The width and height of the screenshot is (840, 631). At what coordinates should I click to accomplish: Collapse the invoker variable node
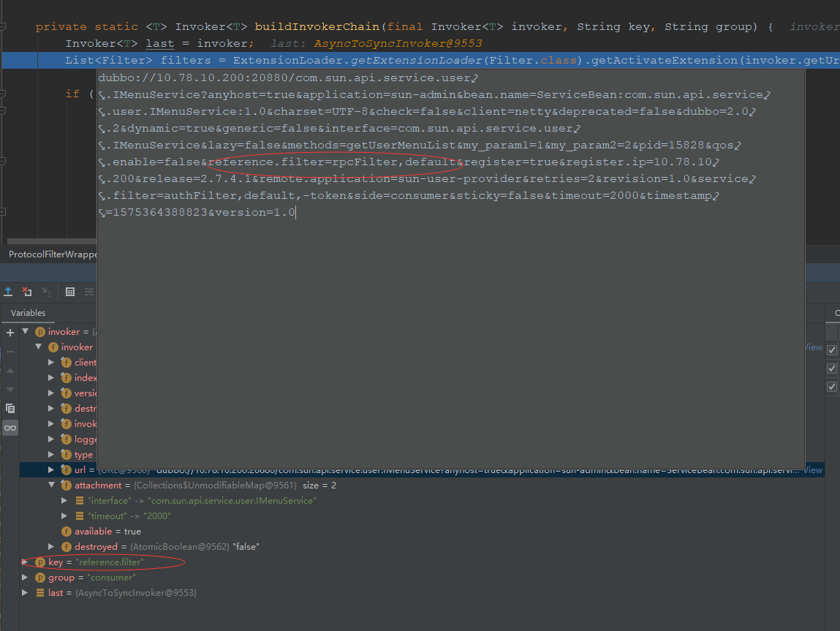26,331
